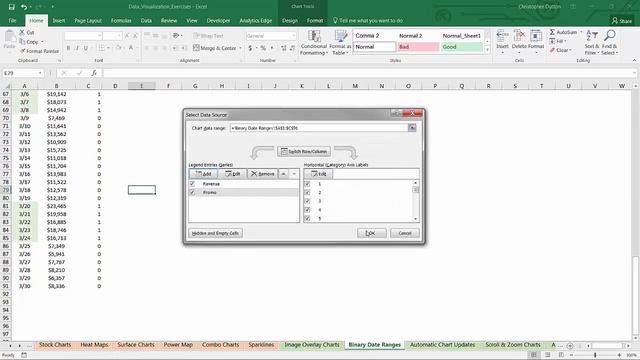The height and width of the screenshot is (360, 640).
Task: Click the Undo icon
Action: (x=24, y=7)
